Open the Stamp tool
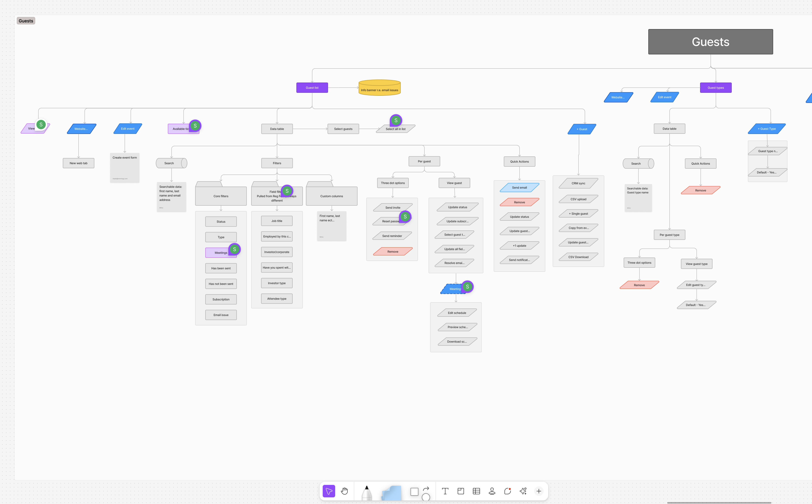 pos(492,491)
